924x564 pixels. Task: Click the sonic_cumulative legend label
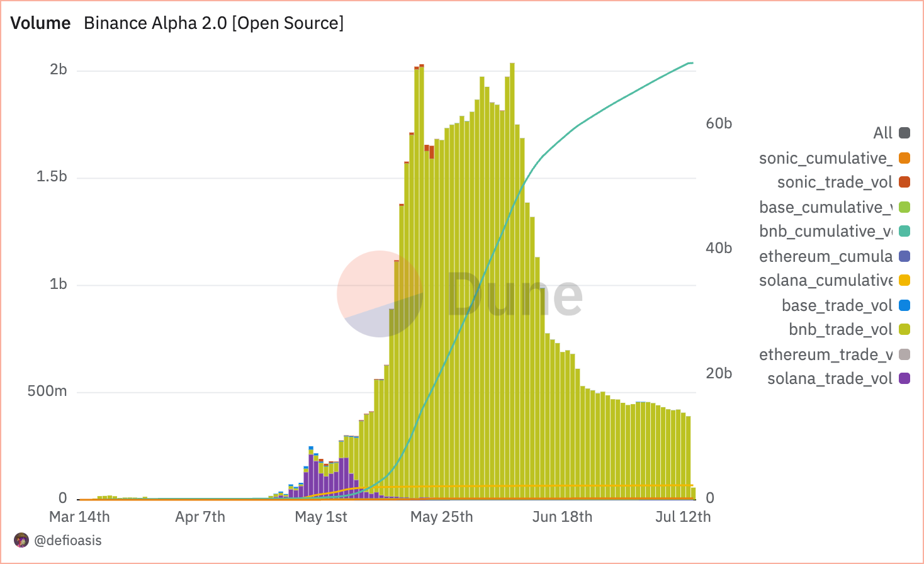826,158
